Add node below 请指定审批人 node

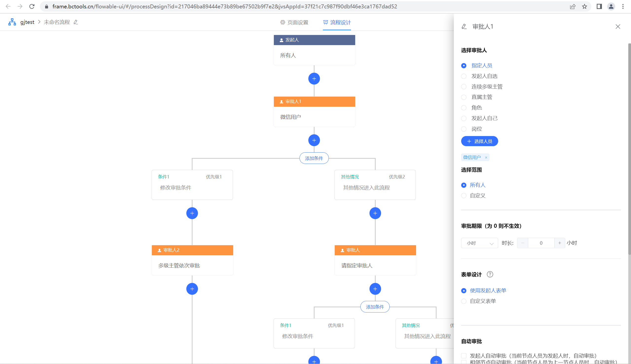coord(375,289)
